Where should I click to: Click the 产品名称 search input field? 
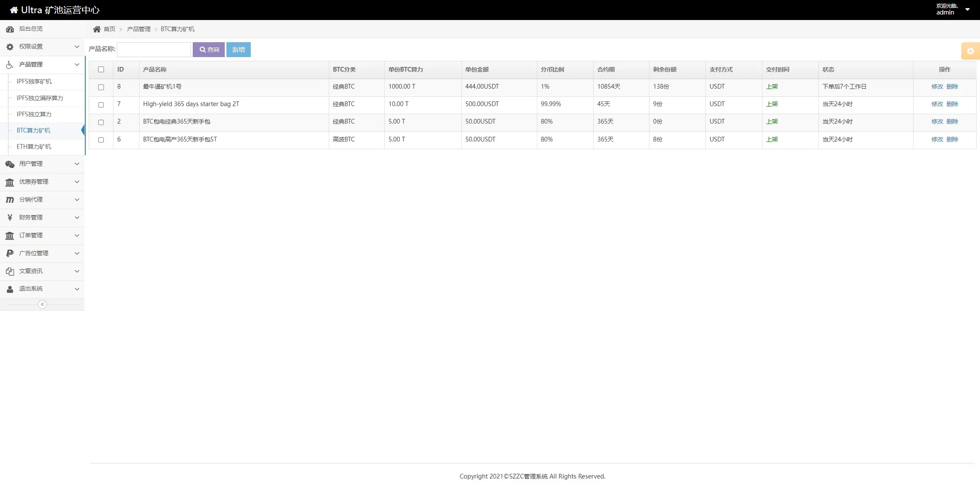[154, 49]
